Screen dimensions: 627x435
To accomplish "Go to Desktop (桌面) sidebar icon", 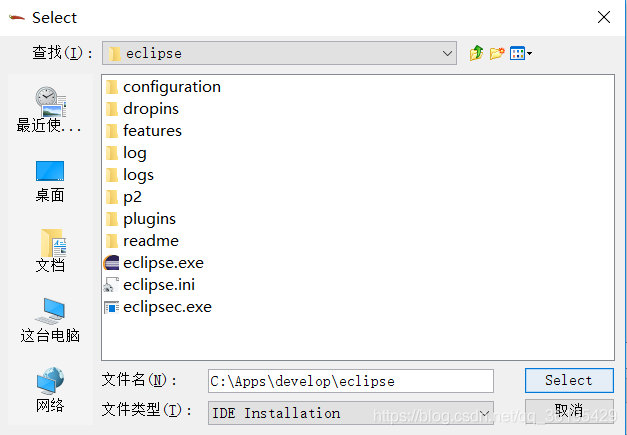I will click(50, 171).
